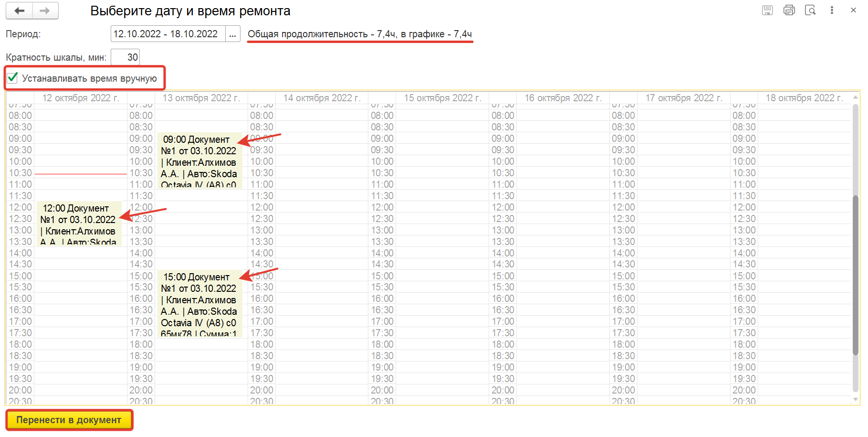Select the 15:00 document event on 13 October

199,304
